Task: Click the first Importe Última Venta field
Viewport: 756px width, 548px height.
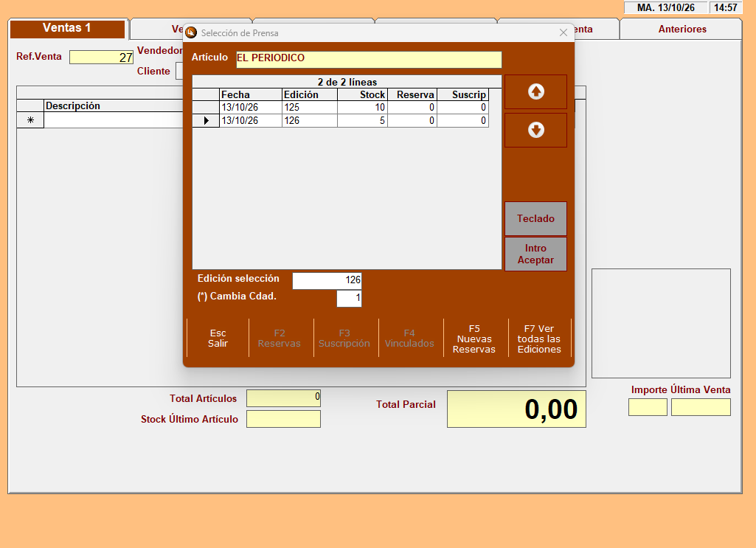Action: click(648, 407)
